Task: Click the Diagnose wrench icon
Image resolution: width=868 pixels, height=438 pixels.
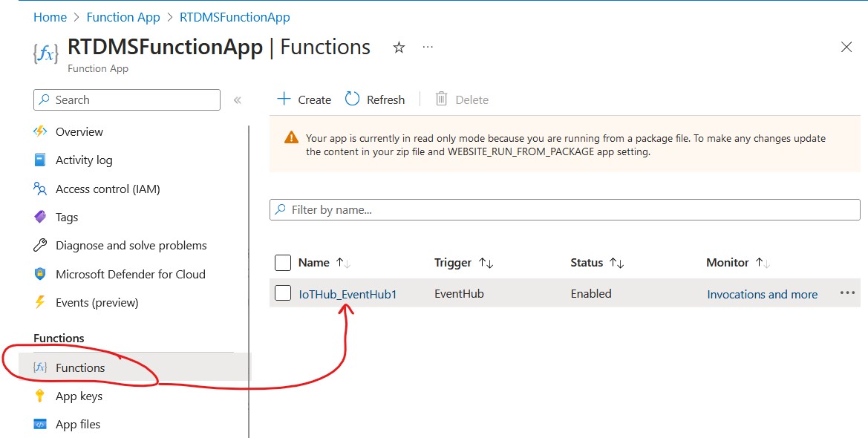Action: (40, 245)
